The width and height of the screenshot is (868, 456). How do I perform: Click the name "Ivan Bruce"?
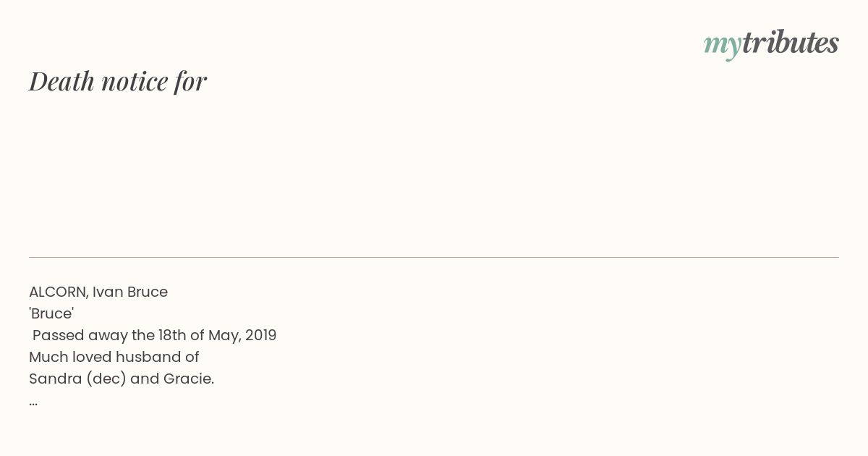[130, 292]
